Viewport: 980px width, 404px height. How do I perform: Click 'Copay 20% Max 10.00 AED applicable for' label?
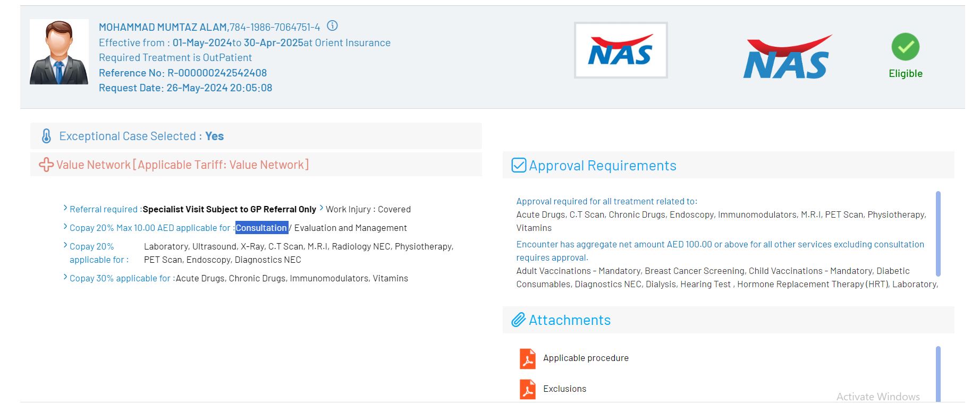pos(150,228)
